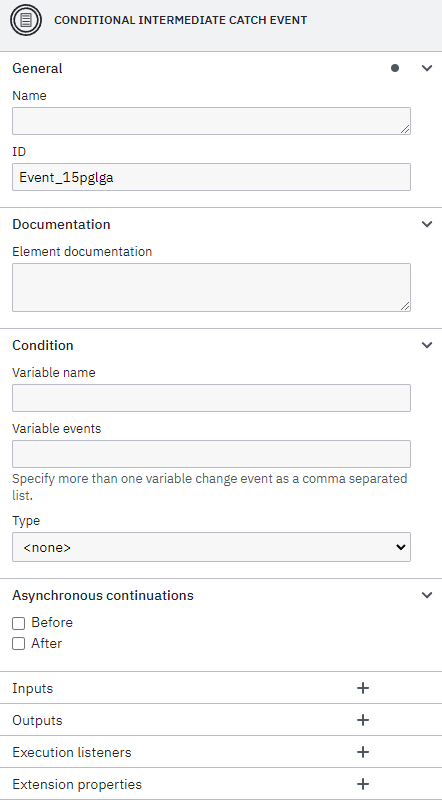Screen dimensions: 442x812
Task: Add an execution listener with plus icon
Action: coord(363,752)
